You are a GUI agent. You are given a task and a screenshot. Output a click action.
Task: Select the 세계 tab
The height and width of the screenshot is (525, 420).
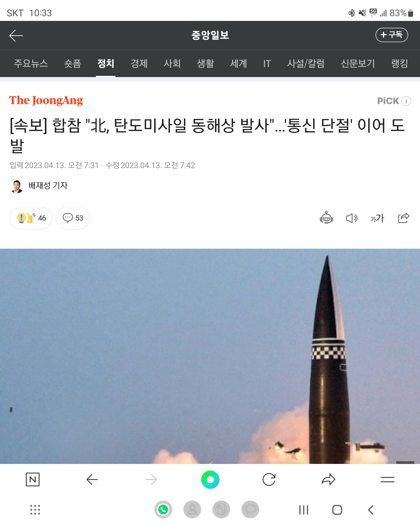(239, 63)
